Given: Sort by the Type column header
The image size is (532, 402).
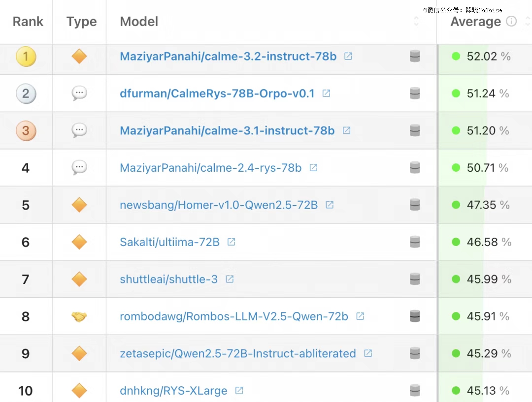Looking at the screenshot, I should [81, 22].
